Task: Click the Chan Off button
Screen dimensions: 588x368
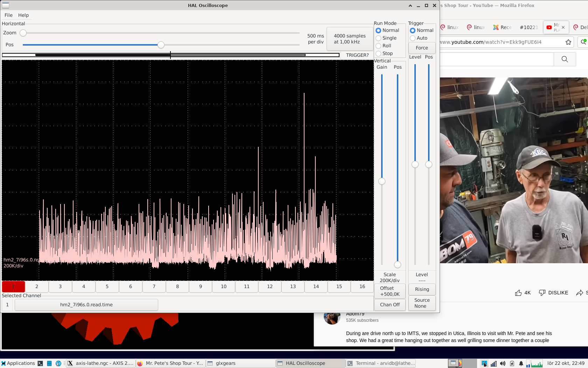Action: point(390,305)
